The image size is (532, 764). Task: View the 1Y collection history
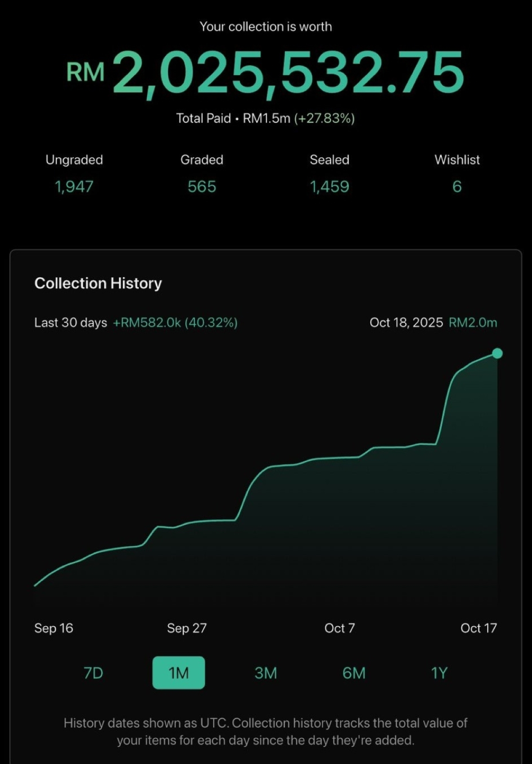pos(439,673)
